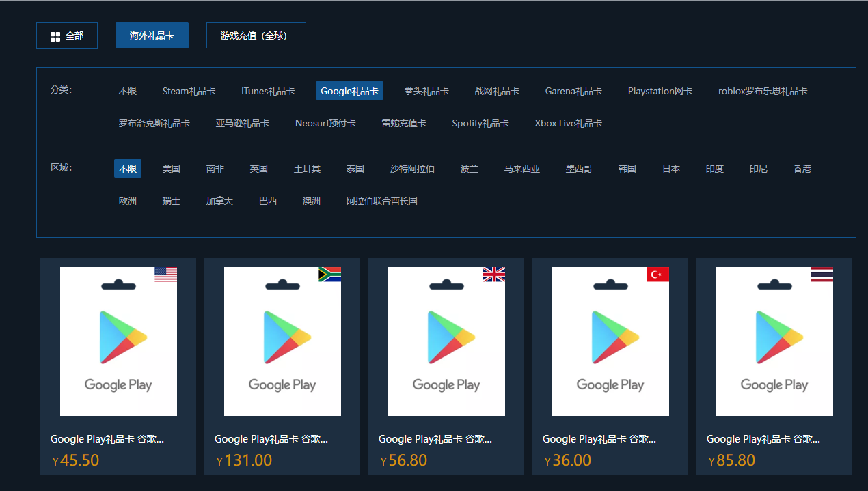Filter region by 土耳其
868x491 pixels.
[308, 169]
